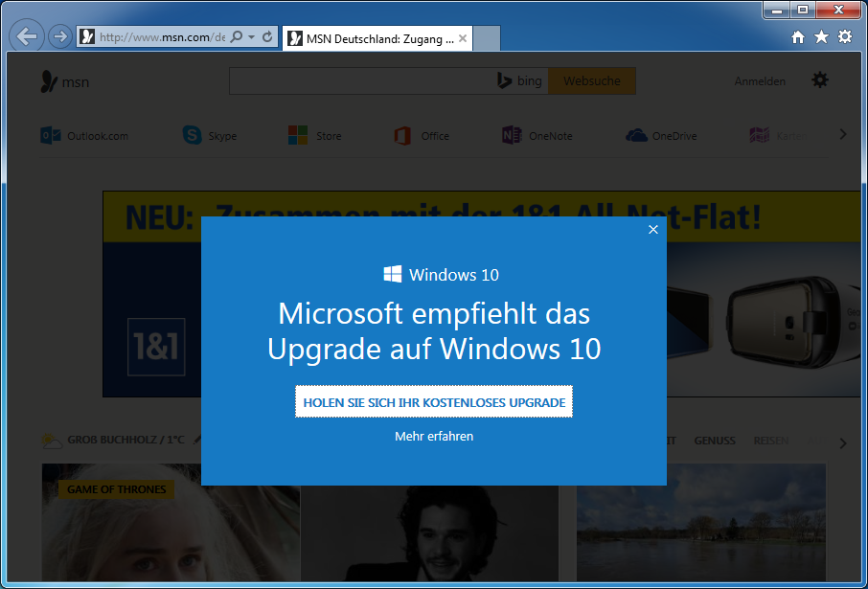Open Favorites star icon
The width and height of the screenshot is (868, 589).
coord(821,37)
